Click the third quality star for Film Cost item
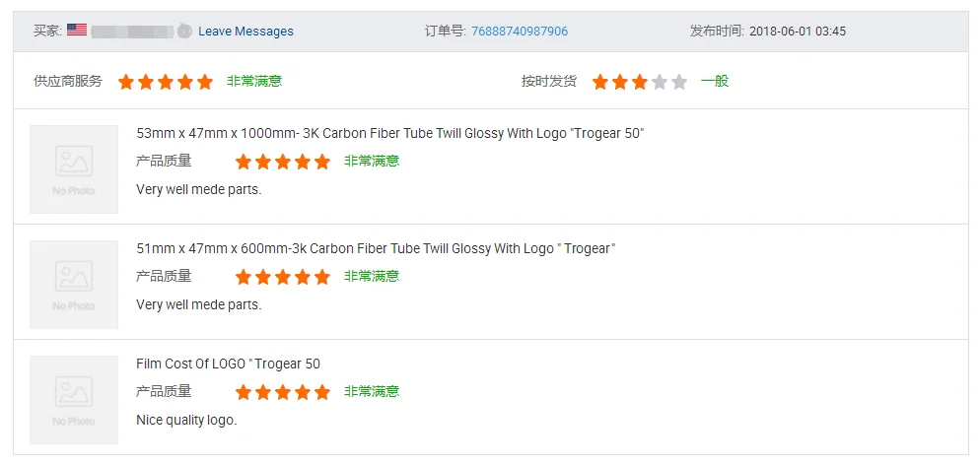The width and height of the screenshot is (980, 464). pos(283,392)
